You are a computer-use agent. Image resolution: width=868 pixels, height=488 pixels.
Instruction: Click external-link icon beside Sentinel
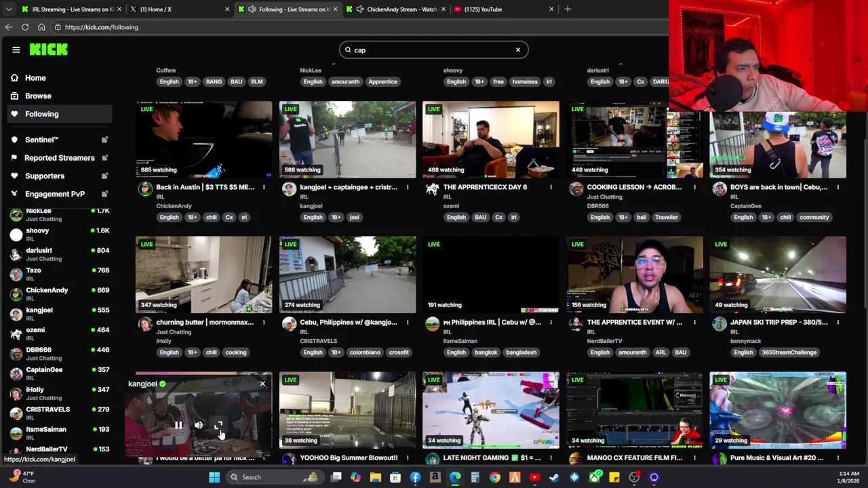[104, 140]
